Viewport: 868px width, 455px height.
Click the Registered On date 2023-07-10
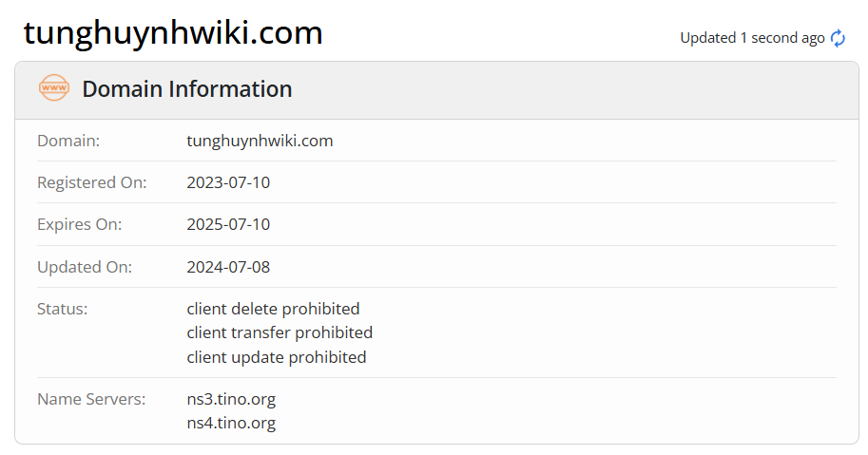228,182
